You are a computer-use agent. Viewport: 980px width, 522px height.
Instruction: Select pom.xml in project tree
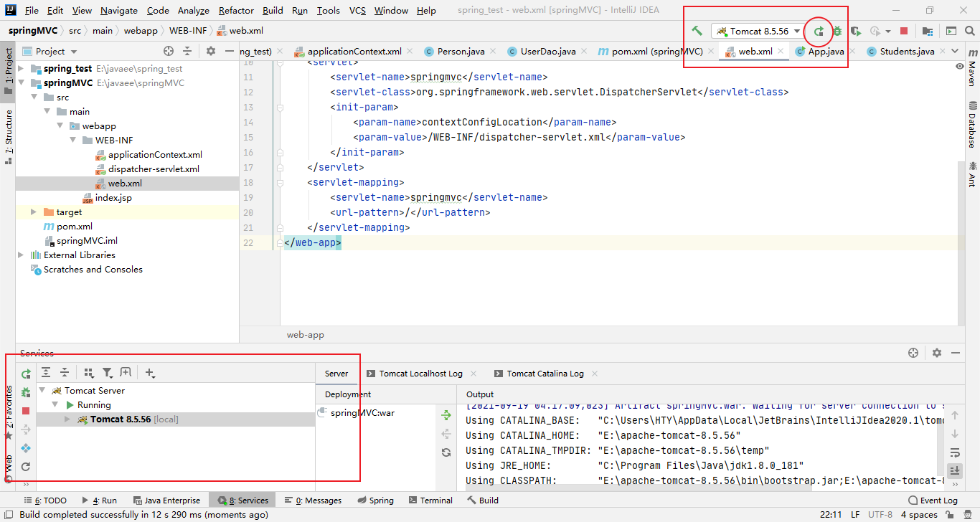pyautogui.click(x=75, y=227)
